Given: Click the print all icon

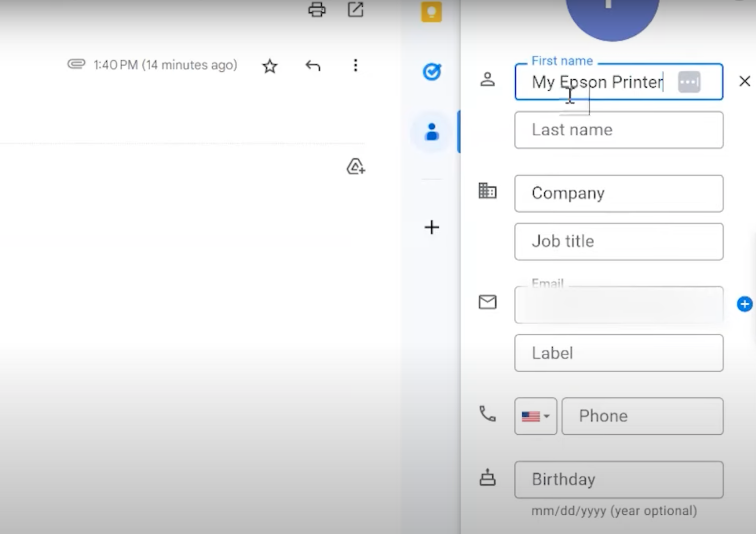Looking at the screenshot, I should click(x=316, y=10).
